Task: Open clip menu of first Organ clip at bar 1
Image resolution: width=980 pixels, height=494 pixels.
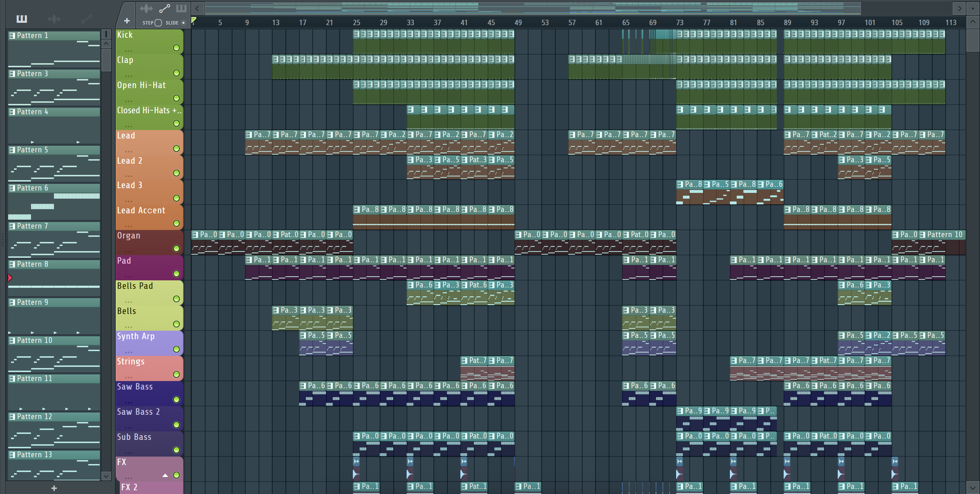Action: coord(195,235)
